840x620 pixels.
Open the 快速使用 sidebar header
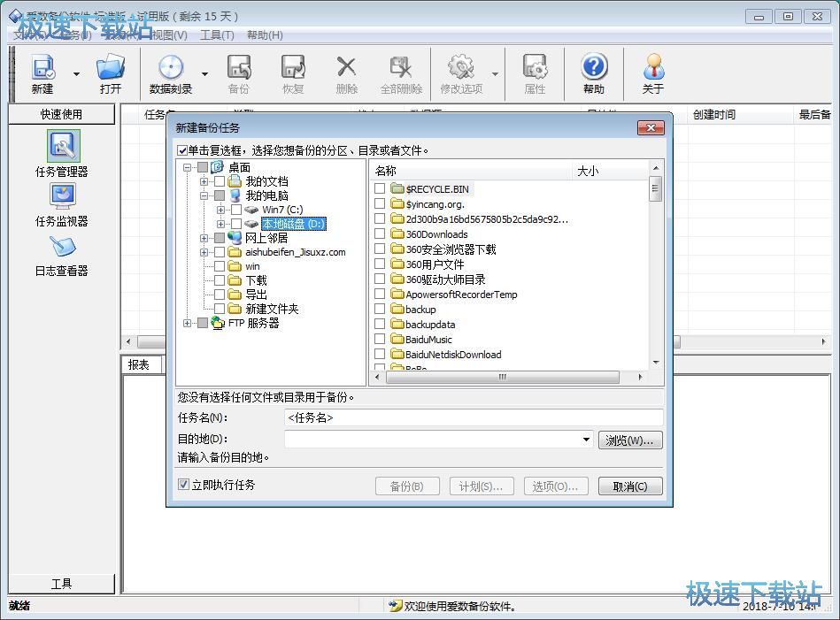tap(62, 114)
